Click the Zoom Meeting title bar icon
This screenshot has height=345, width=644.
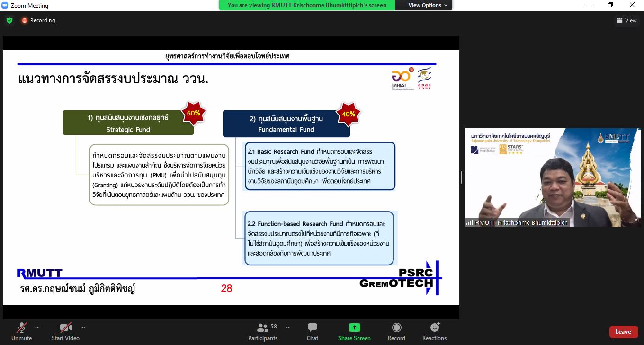click(5, 6)
